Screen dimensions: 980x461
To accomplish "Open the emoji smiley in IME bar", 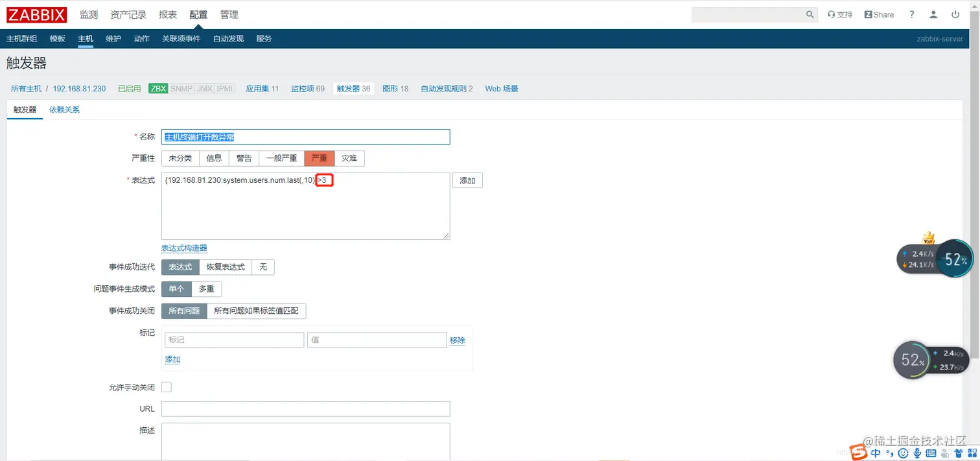I will coord(903,453).
